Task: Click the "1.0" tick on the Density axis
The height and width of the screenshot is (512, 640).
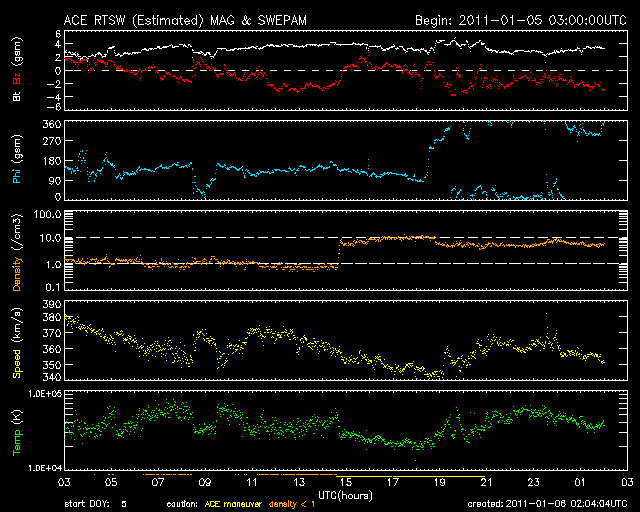Action: point(53,265)
